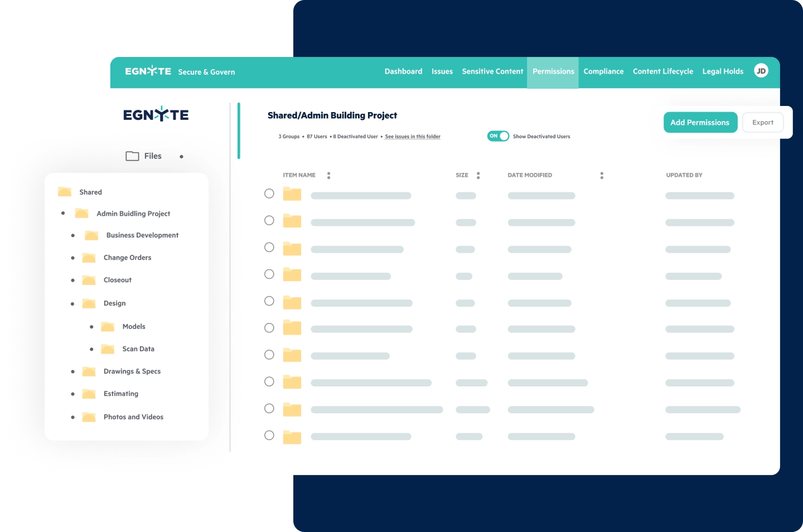
Task: Open the sort options beside DATE MODIFIED
Action: [602, 175]
